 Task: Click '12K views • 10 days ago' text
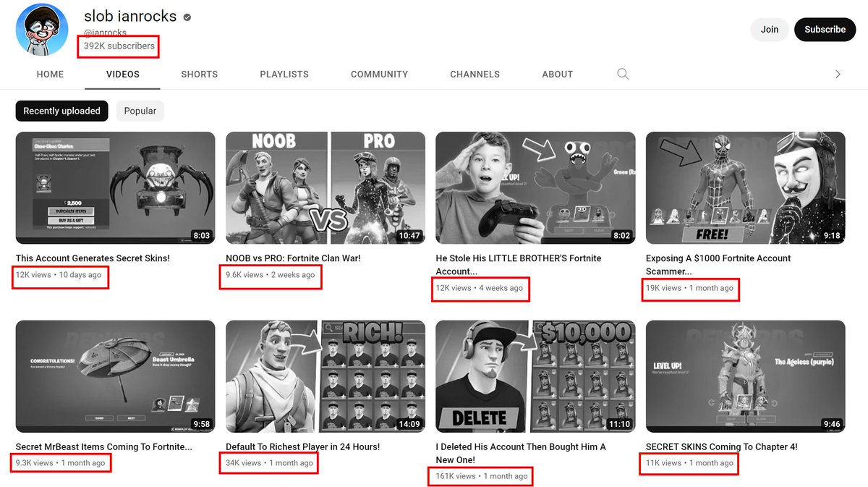[x=59, y=275]
